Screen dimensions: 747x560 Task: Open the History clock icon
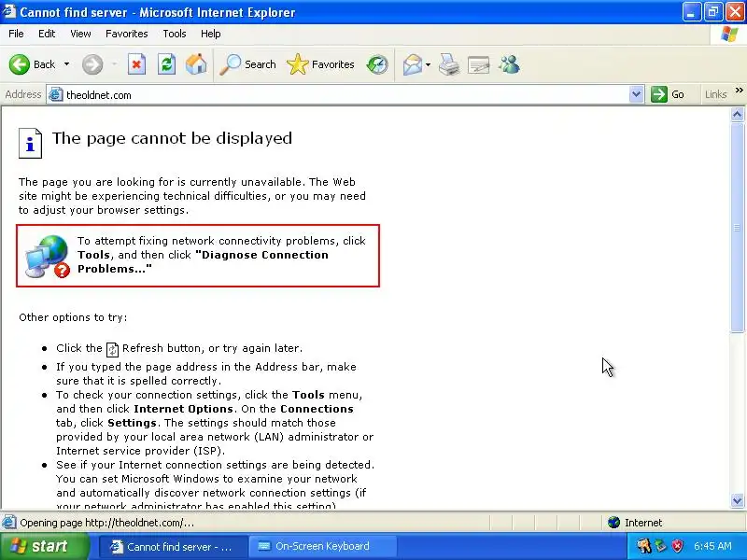point(377,64)
